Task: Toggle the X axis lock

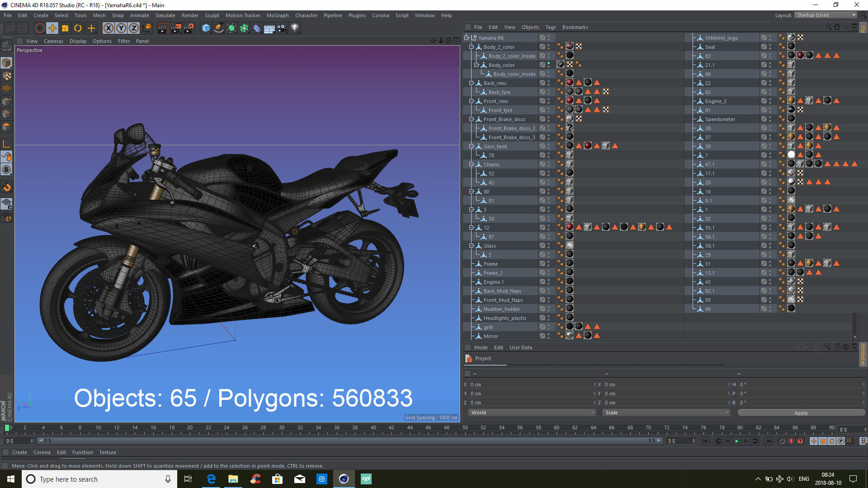Action: coord(108,28)
